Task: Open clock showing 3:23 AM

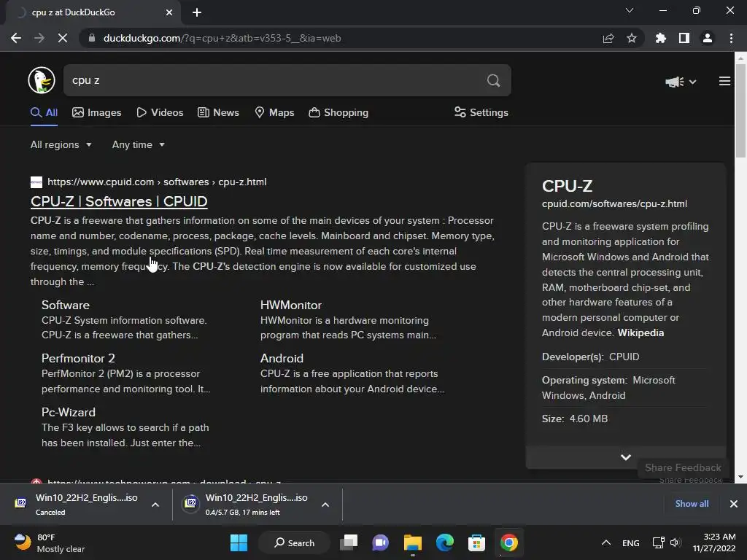Action: pyautogui.click(x=713, y=542)
